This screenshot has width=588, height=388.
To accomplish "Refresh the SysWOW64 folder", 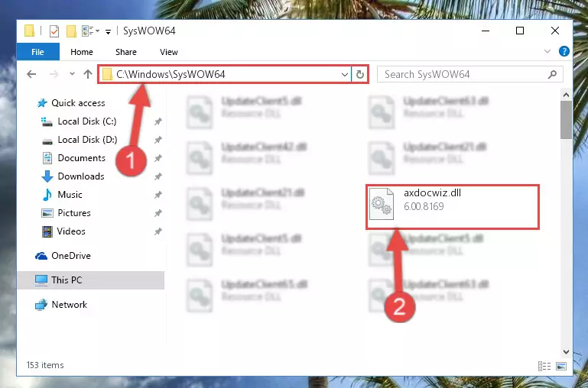I will pos(360,75).
